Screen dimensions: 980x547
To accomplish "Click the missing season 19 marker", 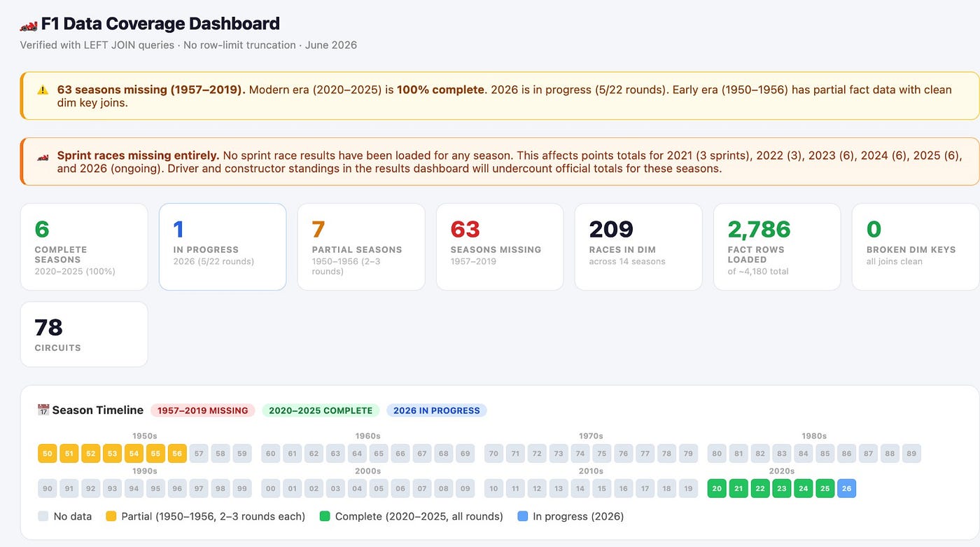I will coord(689,488).
